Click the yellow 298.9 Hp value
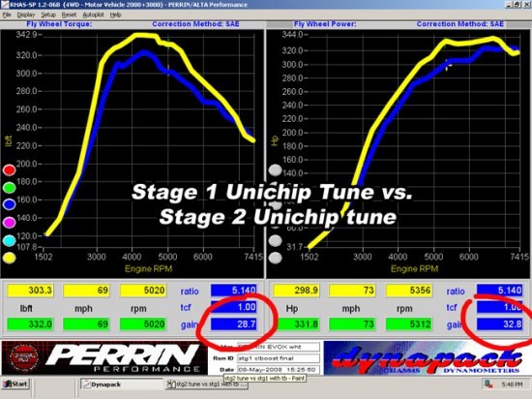The height and width of the screenshot is (399, 532). (x=296, y=291)
